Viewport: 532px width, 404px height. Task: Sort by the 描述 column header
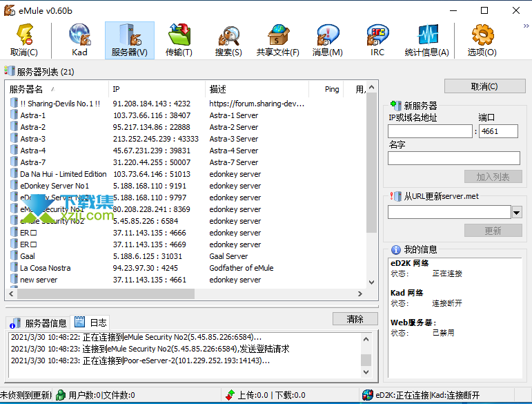click(257, 89)
